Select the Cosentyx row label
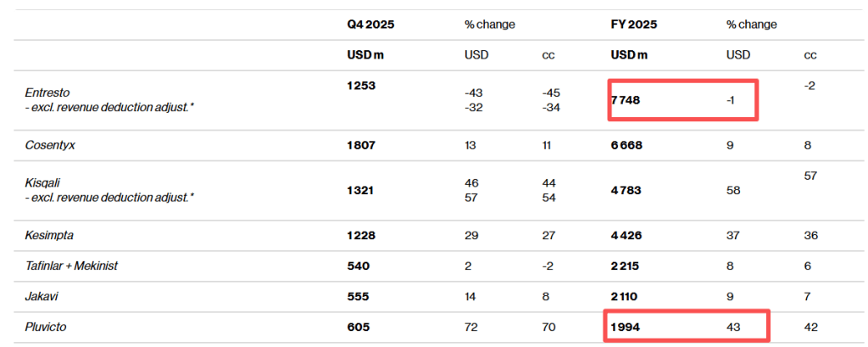This screenshot has width=868, height=347. click(52, 145)
